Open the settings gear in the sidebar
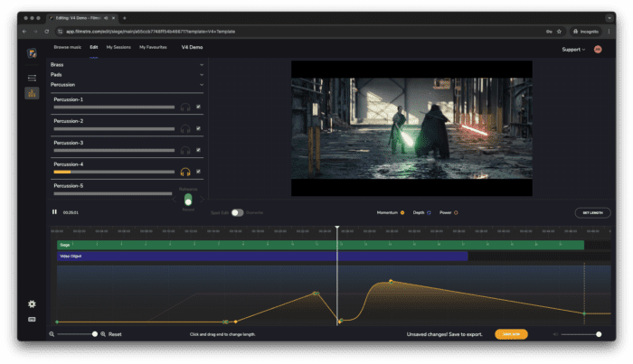 tap(32, 304)
